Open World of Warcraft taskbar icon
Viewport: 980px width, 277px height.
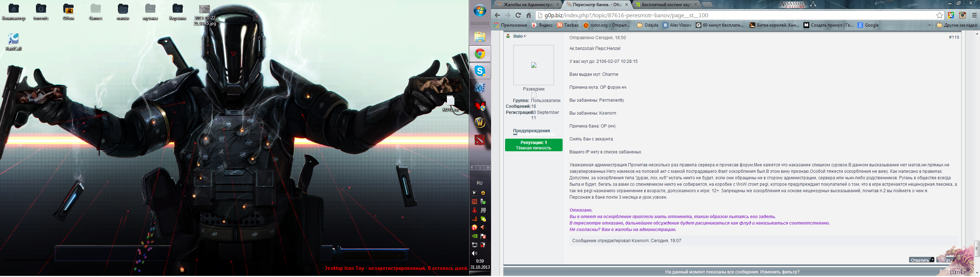[x=480, y=123]
